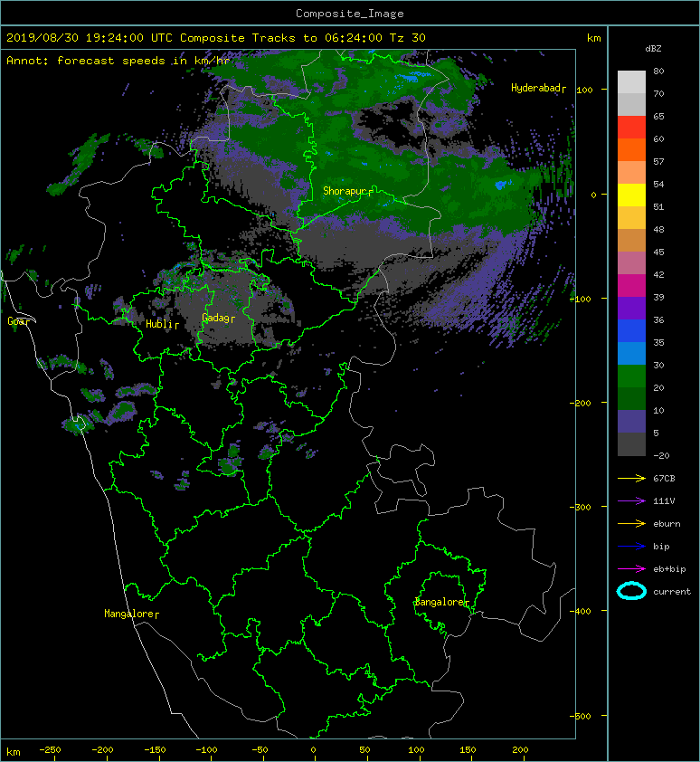Click the 80 dBZ scale value
Viewport: 700px width, 762px height.
(x=658, y=71)
